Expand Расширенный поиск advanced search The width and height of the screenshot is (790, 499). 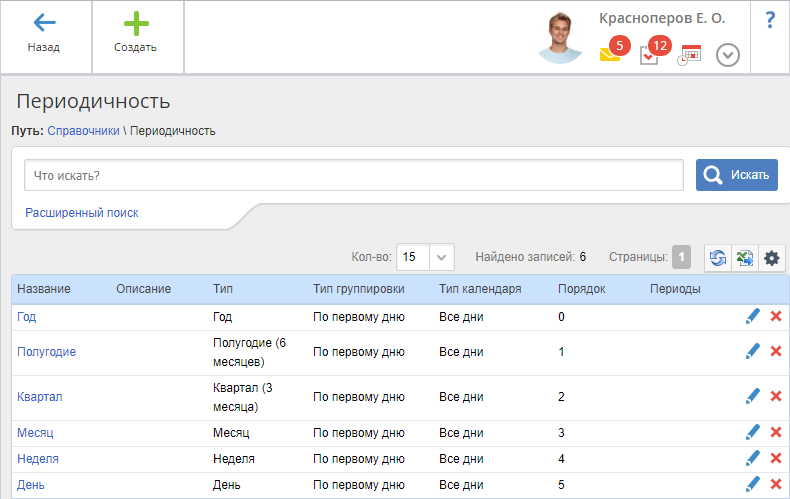82,213
